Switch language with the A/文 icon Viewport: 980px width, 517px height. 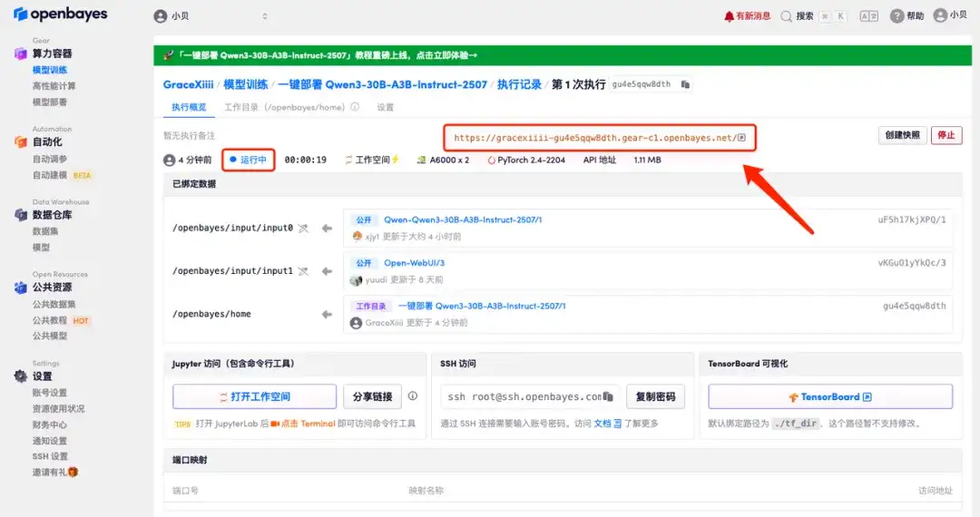tap(868, 16)
